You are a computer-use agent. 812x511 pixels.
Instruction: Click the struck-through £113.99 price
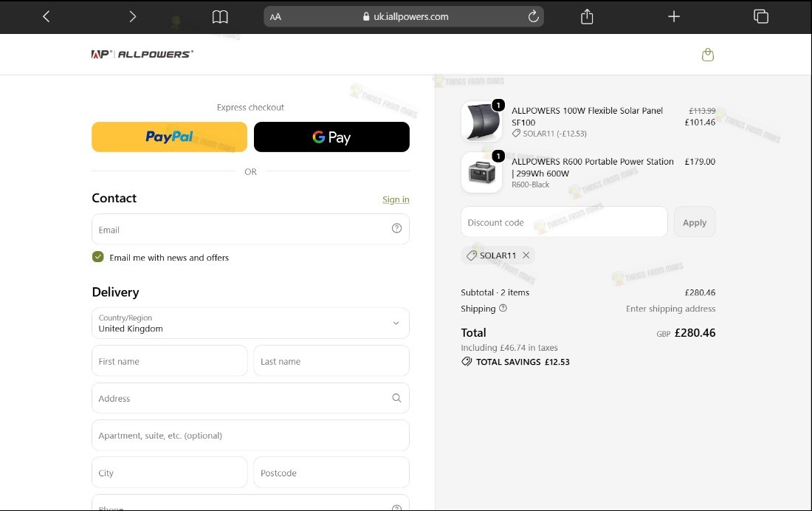[702, 111]
